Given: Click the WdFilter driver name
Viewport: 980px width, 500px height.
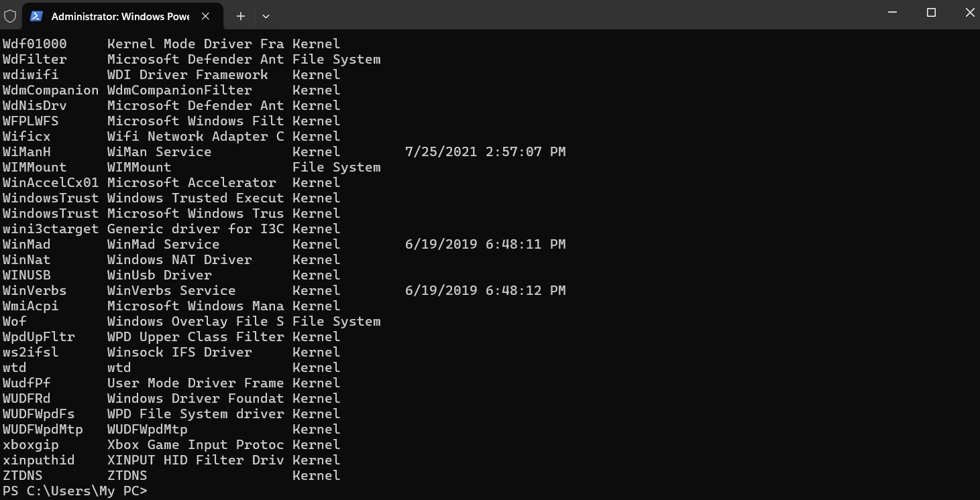Looking at the screenshot, I should [x=35, y=60].
